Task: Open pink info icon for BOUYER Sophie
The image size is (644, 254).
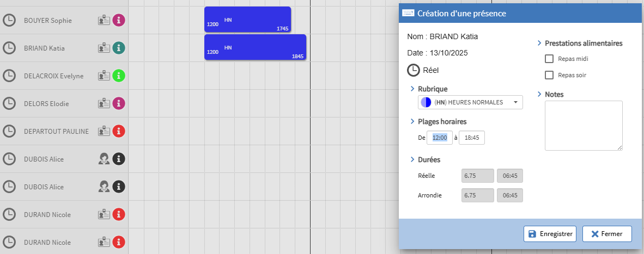Action: pyautogui.click(x=119, y=21)
